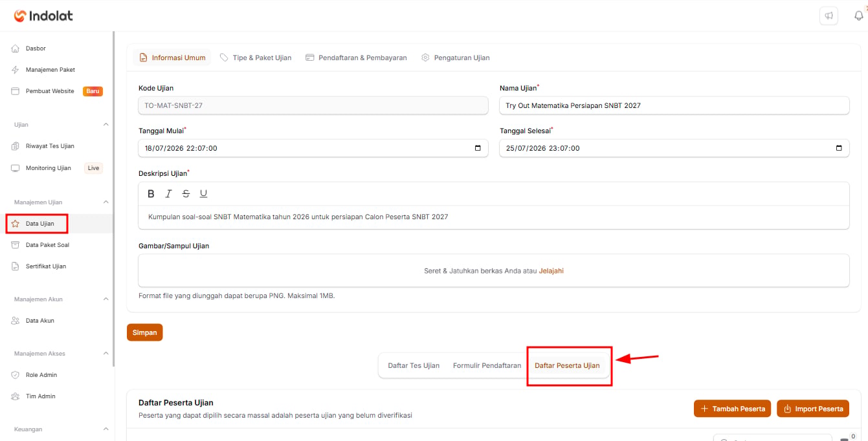Click the Pembuat Website window icon

(16, 91)
